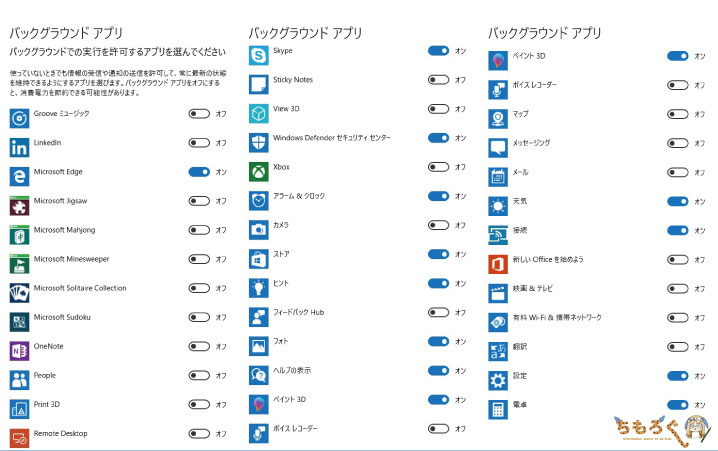Viewport: 718px width, 451px height.
Task: Click the 有料 Wi-Fi & 携帯ネットワーク icon
Action: click(498, 323)
